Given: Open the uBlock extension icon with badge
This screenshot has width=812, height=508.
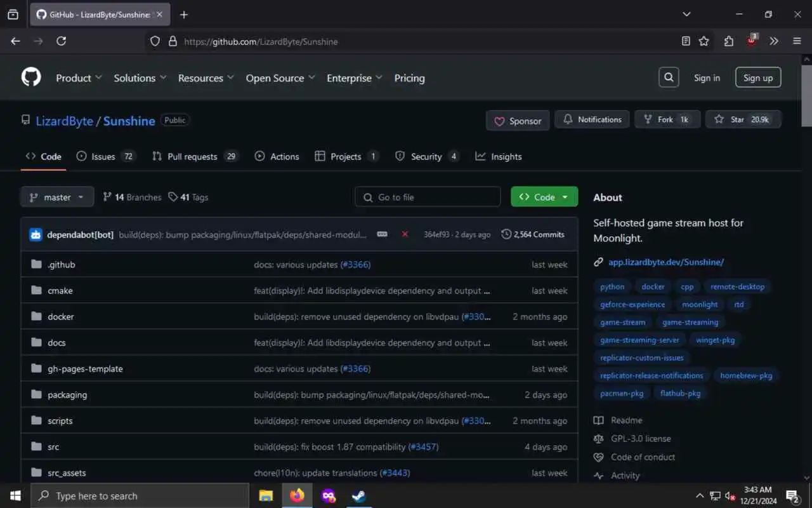Looking at the screenshot, I should click(752, 40).
